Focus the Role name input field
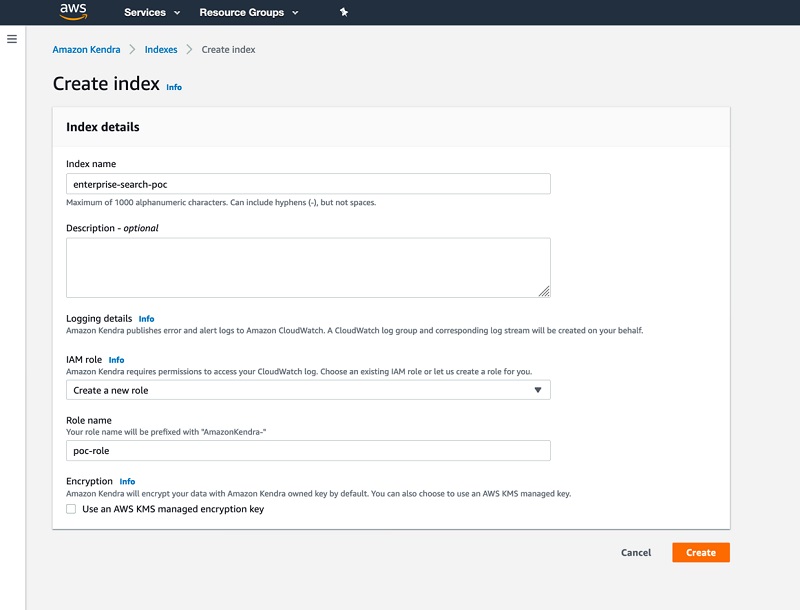Image resolution: width=800 pixels, height=610 pixels. 308,450
